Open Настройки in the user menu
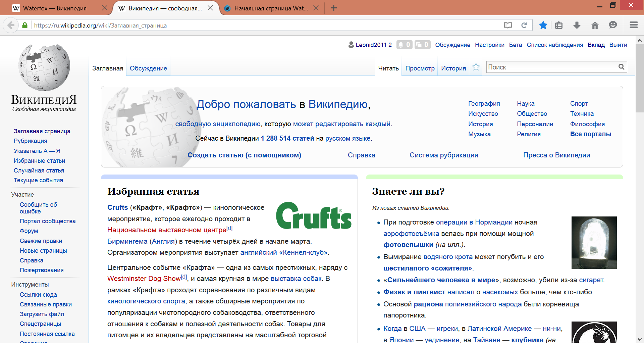The image size is (644, 343). coord(489,45)
